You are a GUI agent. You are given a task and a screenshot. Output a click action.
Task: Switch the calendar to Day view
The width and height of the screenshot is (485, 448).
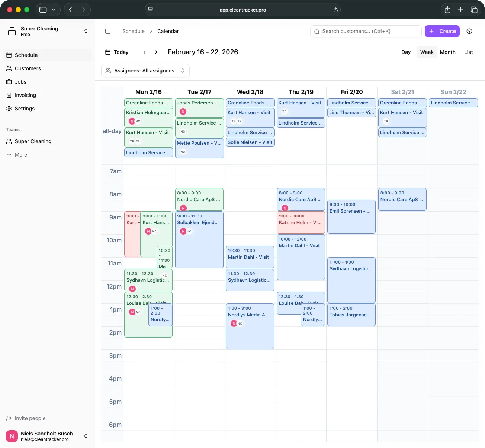[x=406, y=52]
